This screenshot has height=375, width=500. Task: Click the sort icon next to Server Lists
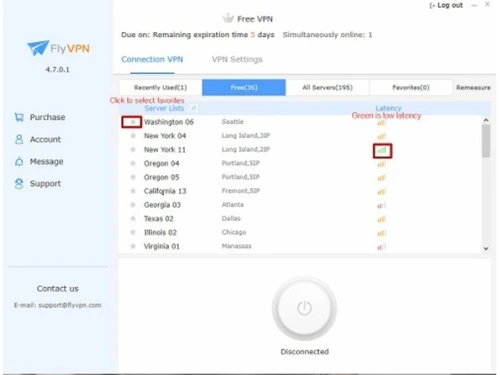point(193,108)
